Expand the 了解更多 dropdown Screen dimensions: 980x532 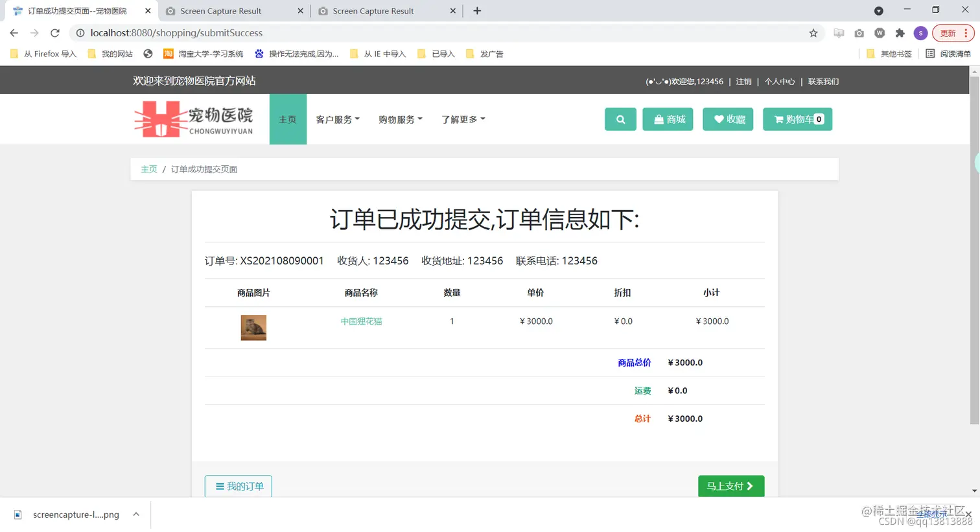click(x=463, y=119)
